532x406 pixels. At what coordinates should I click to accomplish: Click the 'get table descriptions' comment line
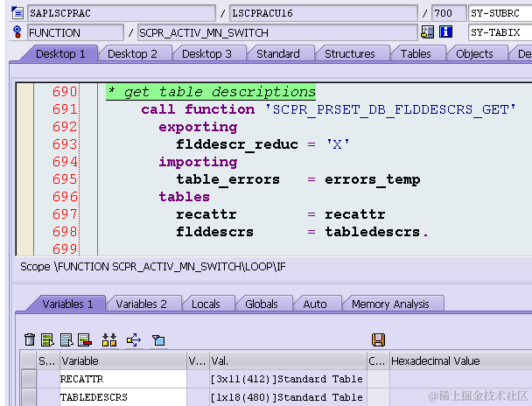click(211, 92)
